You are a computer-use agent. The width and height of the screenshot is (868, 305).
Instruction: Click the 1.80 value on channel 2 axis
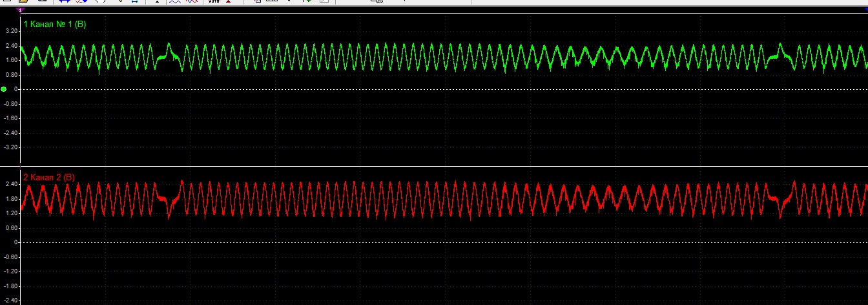tap(10, 198)
